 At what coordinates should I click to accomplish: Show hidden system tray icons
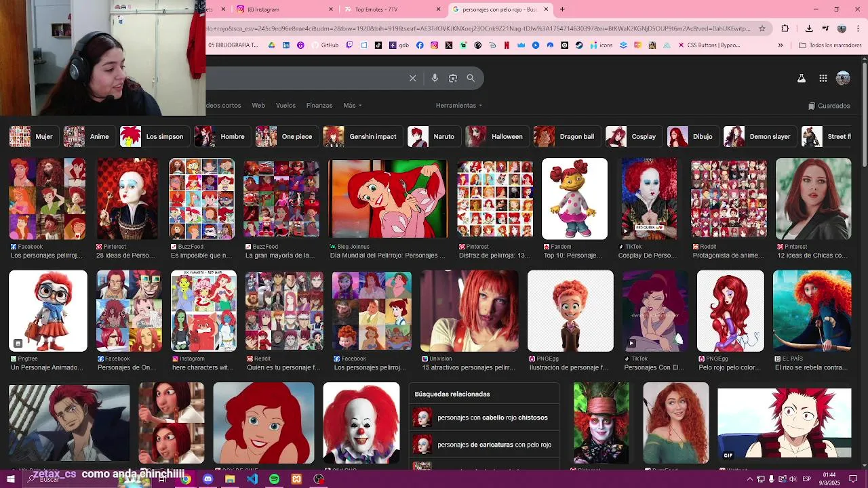(749, 479)
